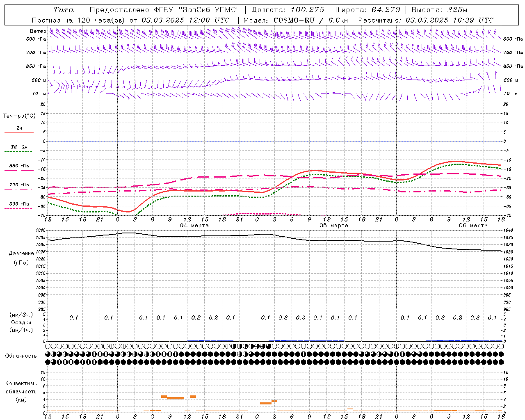Click the '(мм/1ч.)' precipitation unit label
525x420 pixels.
[x=21, y=330]
